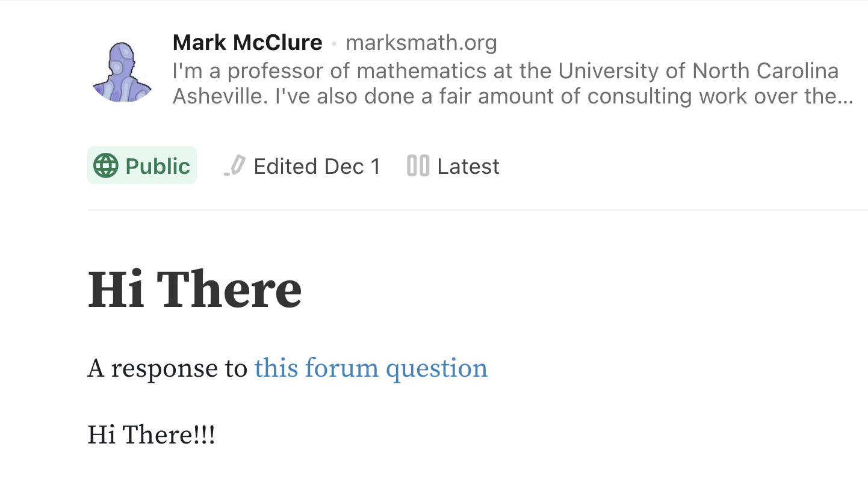Click the Edited Dec 1 timestamp

[x=317, y=166]
